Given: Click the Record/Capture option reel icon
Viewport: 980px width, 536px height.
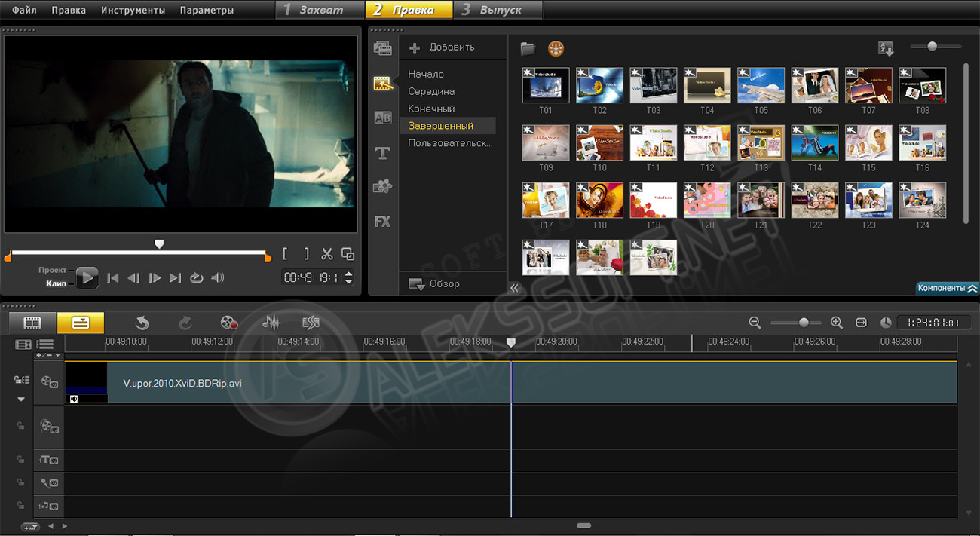Looking at the screenshot, I should click(229, 323).
